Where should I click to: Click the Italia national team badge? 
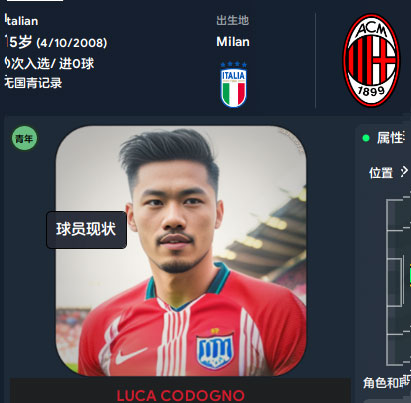tap(233, 85)
